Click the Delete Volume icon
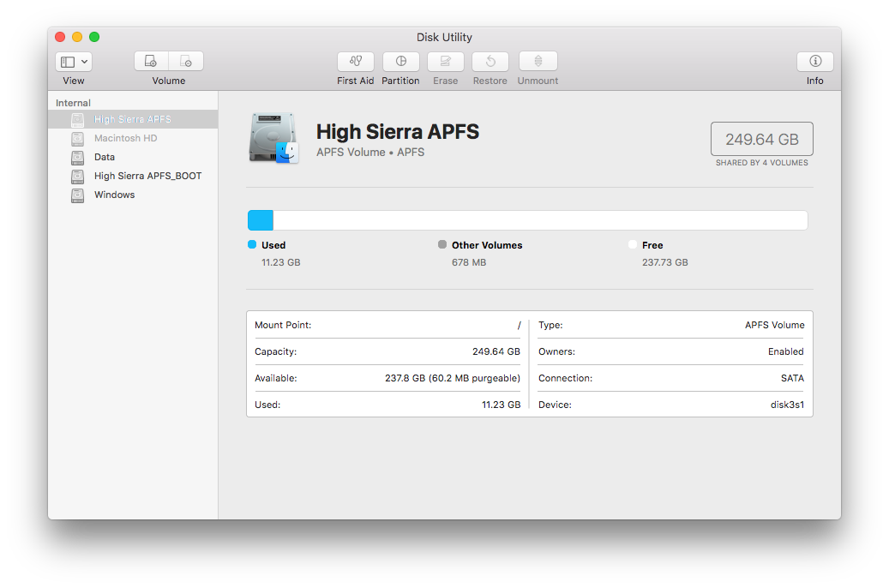This screenshot has width=889, height=588. 186,61
